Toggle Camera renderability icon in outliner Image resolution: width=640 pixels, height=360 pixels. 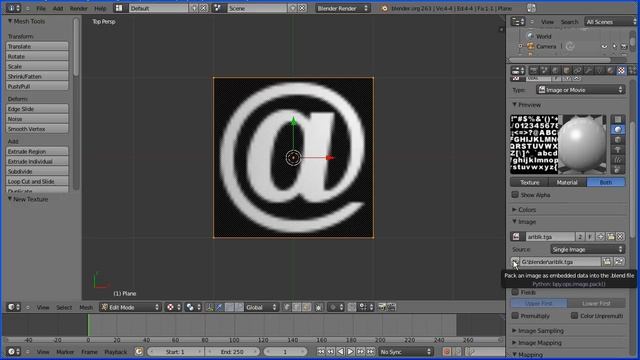(x=624, y=47)
